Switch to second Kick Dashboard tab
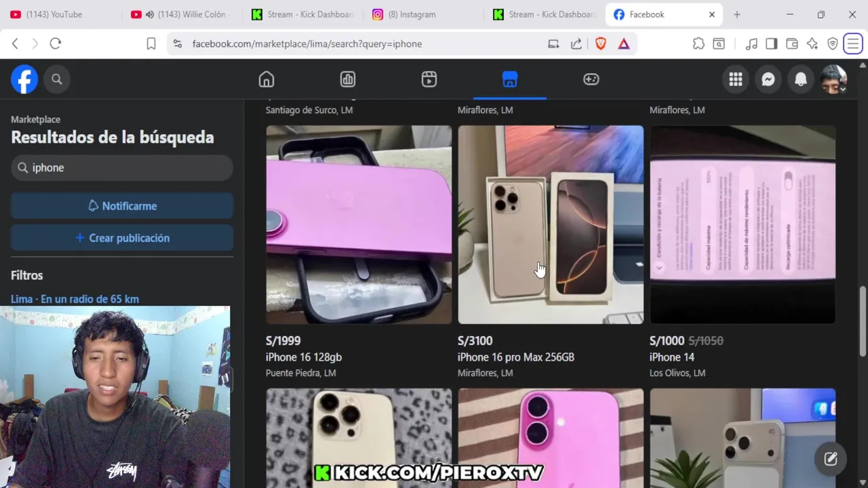Screen dimensions: 868x488 (x=545, y=14)
